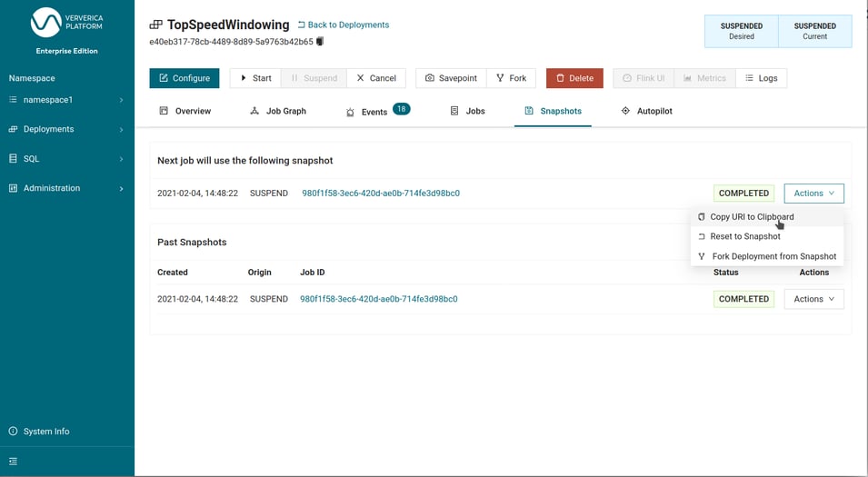Open job ID link in next snapshot section
This screenshot has width=868, height=477.
click(x=381, y=194)
